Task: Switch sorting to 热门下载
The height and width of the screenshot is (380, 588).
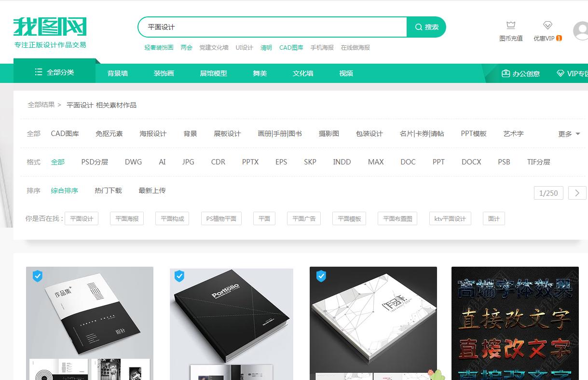Action: [x=108, y=190]
